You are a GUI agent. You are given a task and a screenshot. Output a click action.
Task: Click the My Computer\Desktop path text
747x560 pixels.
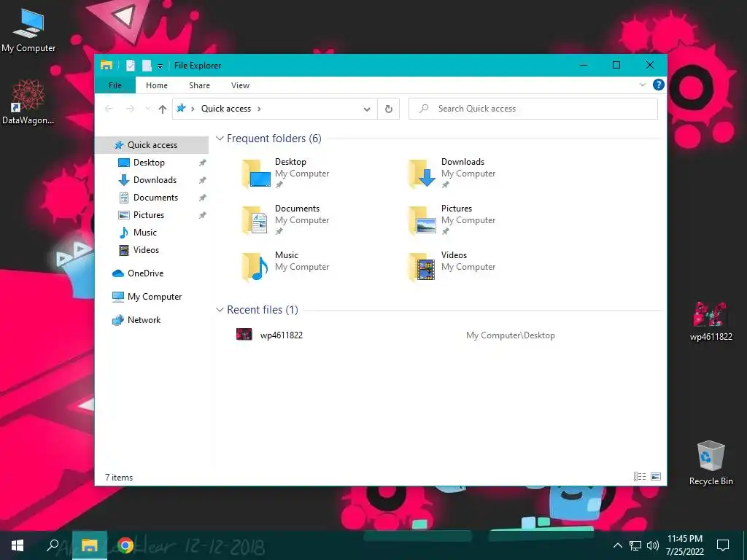point(510,335)
